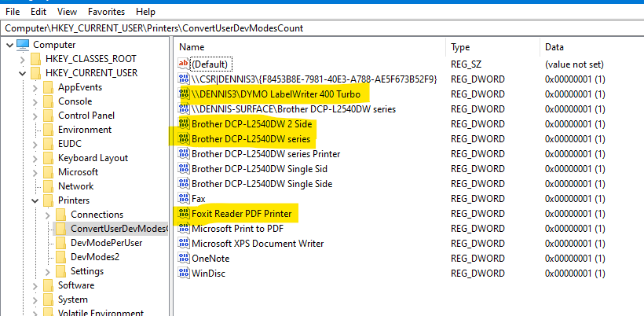Select the DevModePerUser tree key

point(106,243)
